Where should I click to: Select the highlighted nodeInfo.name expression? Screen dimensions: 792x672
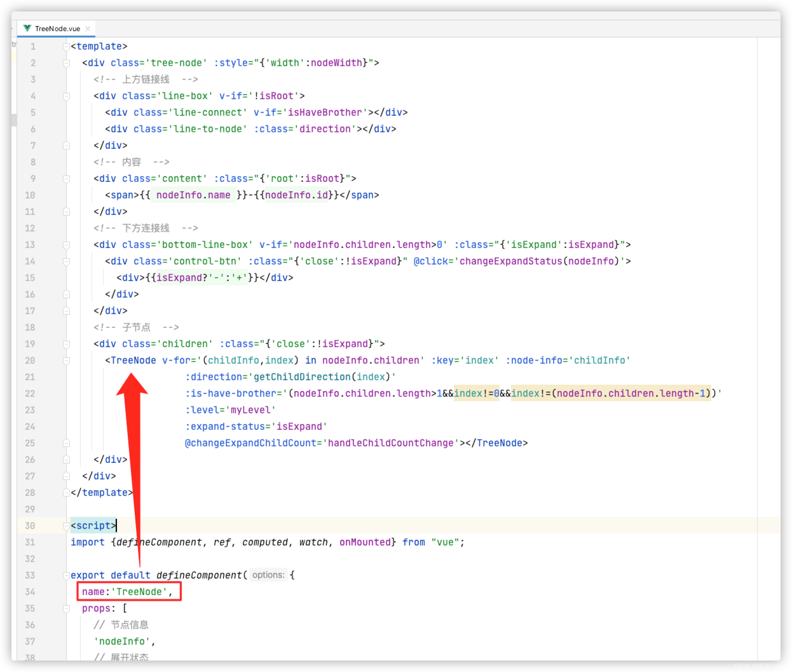tap(194, 195)
